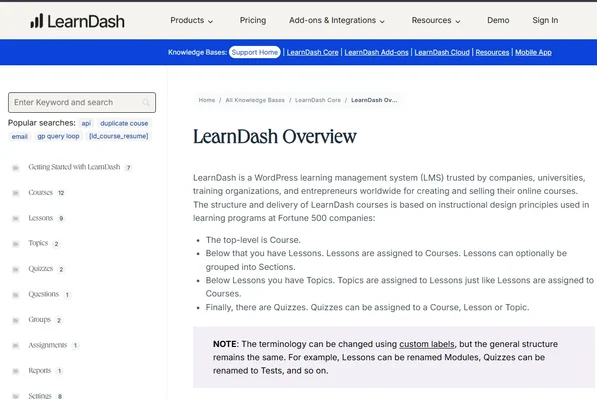Viewport: 597px width, 399px height.
Task: Click folder icon beside Assignments
Action: pos(16,346)
